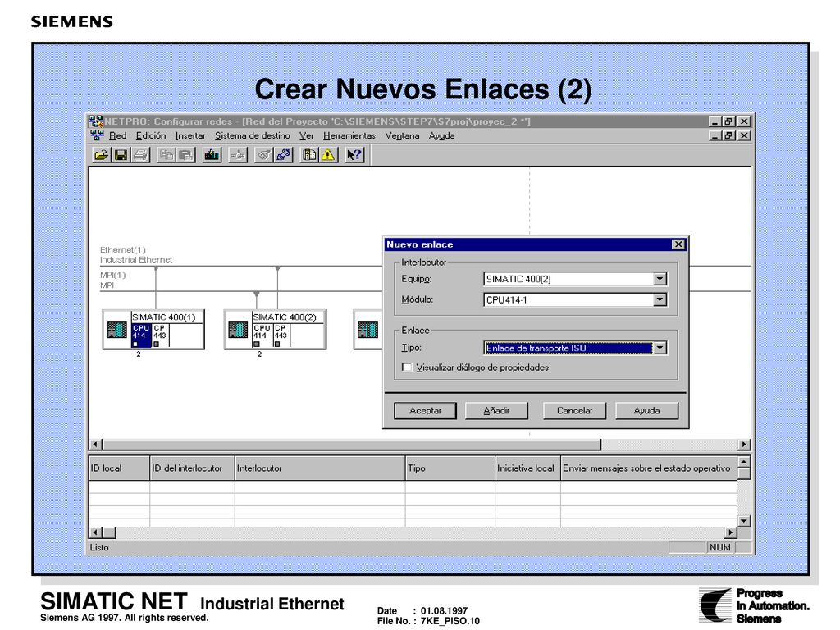Click the grayed connector toolbar icon
The width and height of the screenshot is (840, 630).
237,155
